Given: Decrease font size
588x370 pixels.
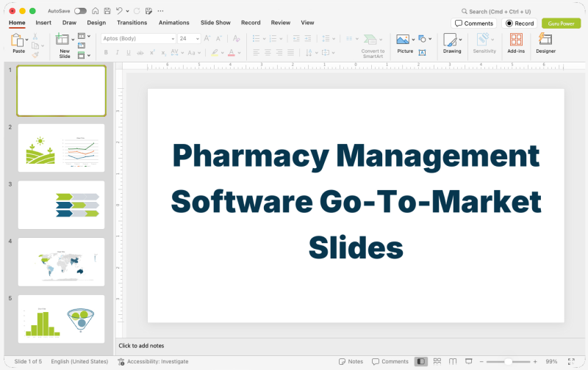Looking at the screenshot, I should (219, 38).
